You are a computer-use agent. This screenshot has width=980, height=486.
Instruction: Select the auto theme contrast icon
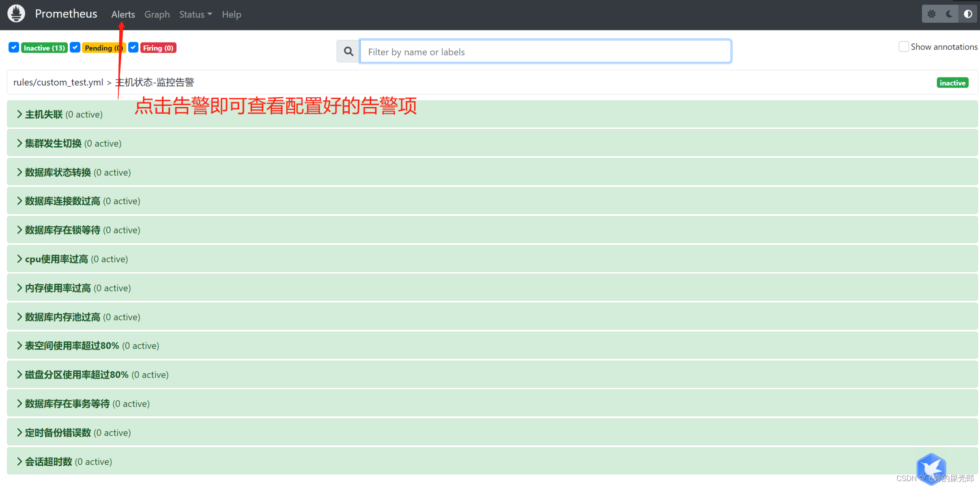tap(968, 13)
